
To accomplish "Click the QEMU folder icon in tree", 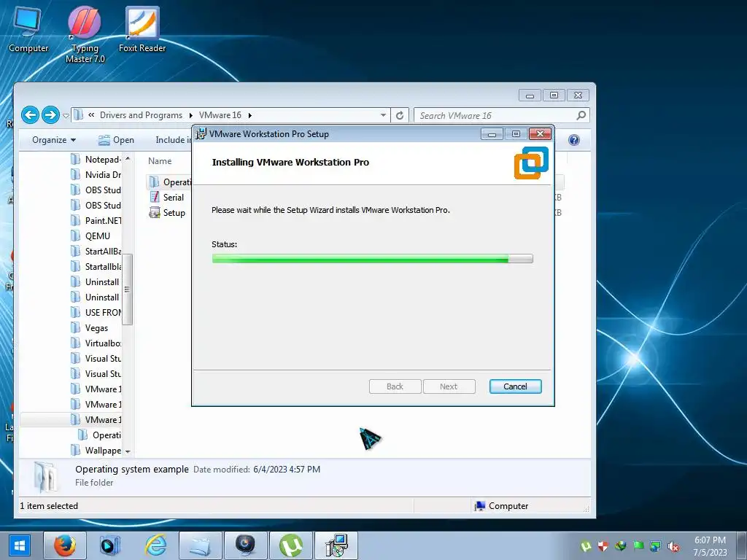I will [x=75, y=236].
